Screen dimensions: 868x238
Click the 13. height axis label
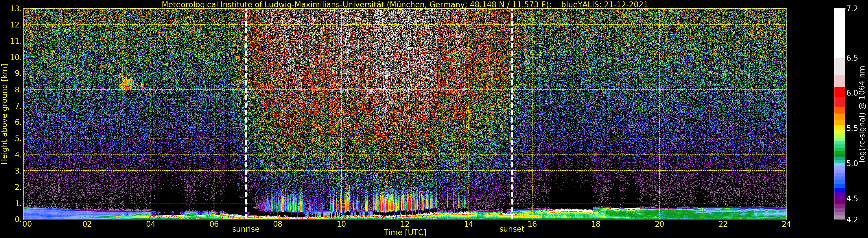tap(16, 9)
